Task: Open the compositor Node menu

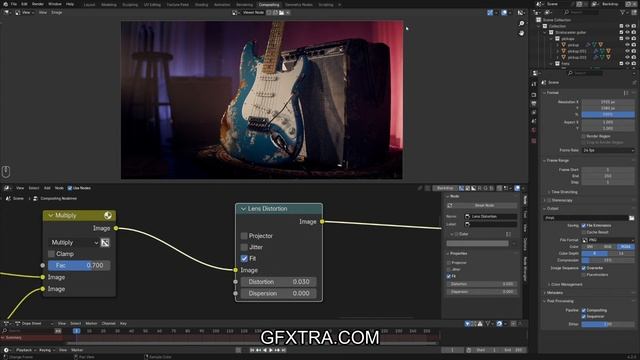Action: (x=59, y=188)
